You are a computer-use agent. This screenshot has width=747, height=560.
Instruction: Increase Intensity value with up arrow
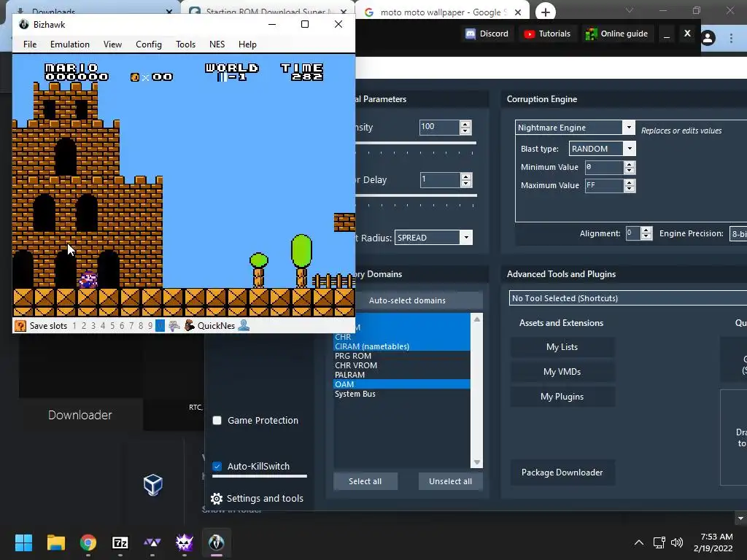coord(465,124)
